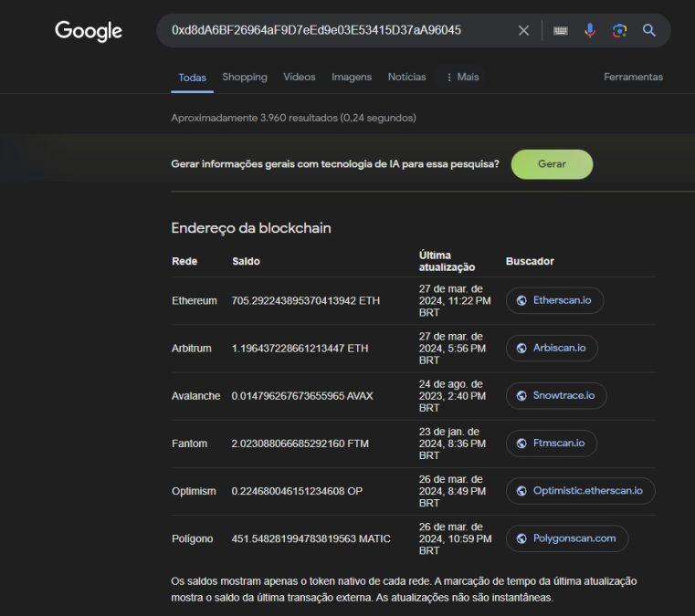Viewport: 695px width, 616px height.
Task: Click the Polígono network name
Action: click(193, 539)
